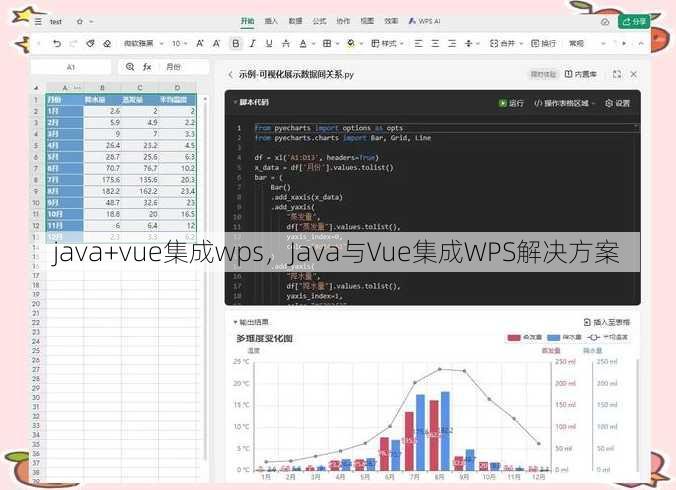
Task: Open the 合并 merge cells dropdown
Action: click(506, 44)
